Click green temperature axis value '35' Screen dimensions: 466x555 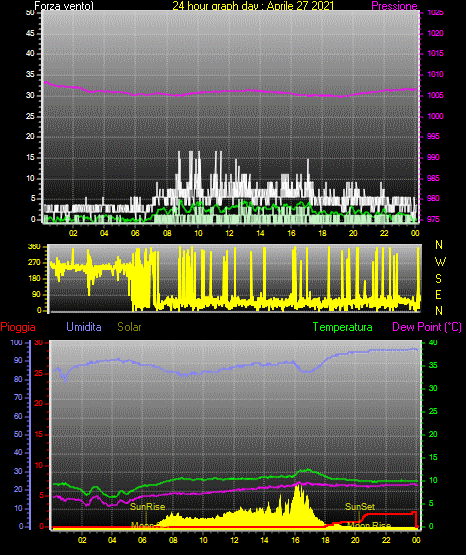[x=433, y=365]
